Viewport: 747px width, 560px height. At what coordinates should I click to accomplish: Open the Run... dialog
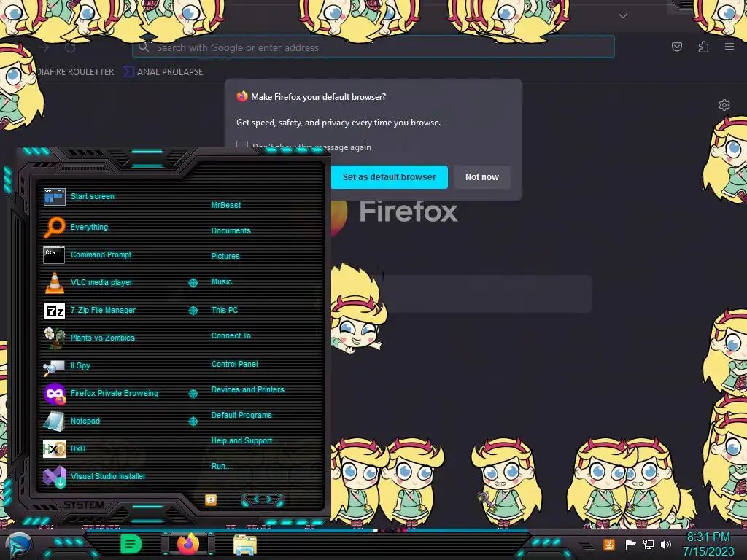point(221,466)
